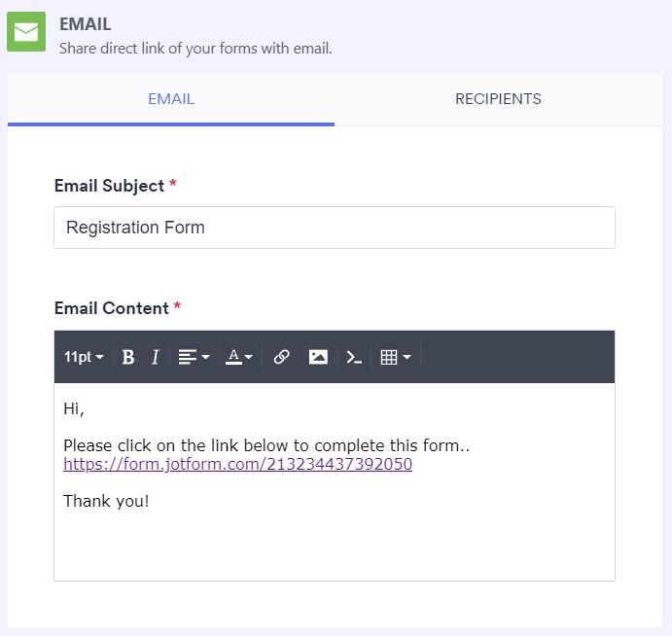
Task: Click the "Please click on the link" text line
Action: click(x=266, y=445)
